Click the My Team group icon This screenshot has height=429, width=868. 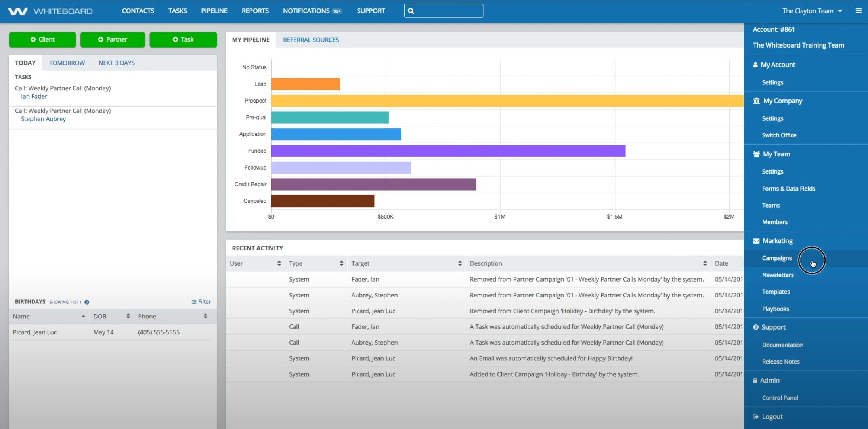click(x=756, y=154)
